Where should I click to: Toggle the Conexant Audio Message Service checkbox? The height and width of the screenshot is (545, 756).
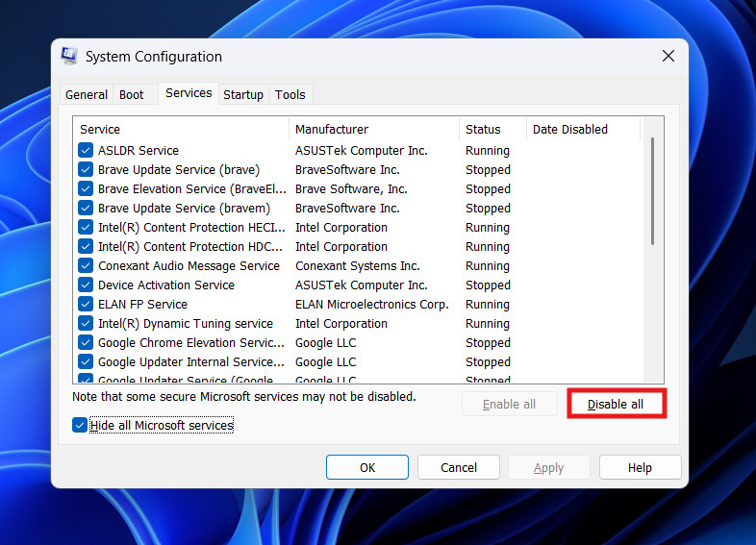[86, 266]
